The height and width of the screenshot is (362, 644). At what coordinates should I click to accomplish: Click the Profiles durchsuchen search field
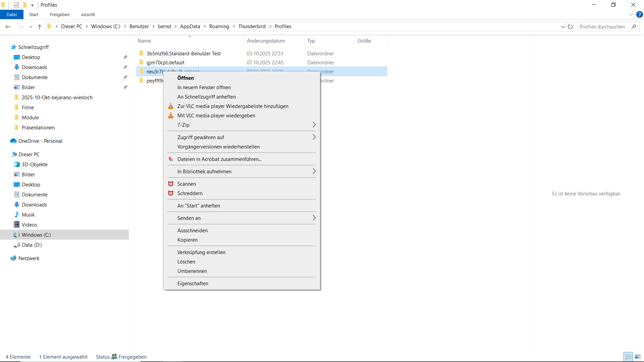(x=604, y=27)
